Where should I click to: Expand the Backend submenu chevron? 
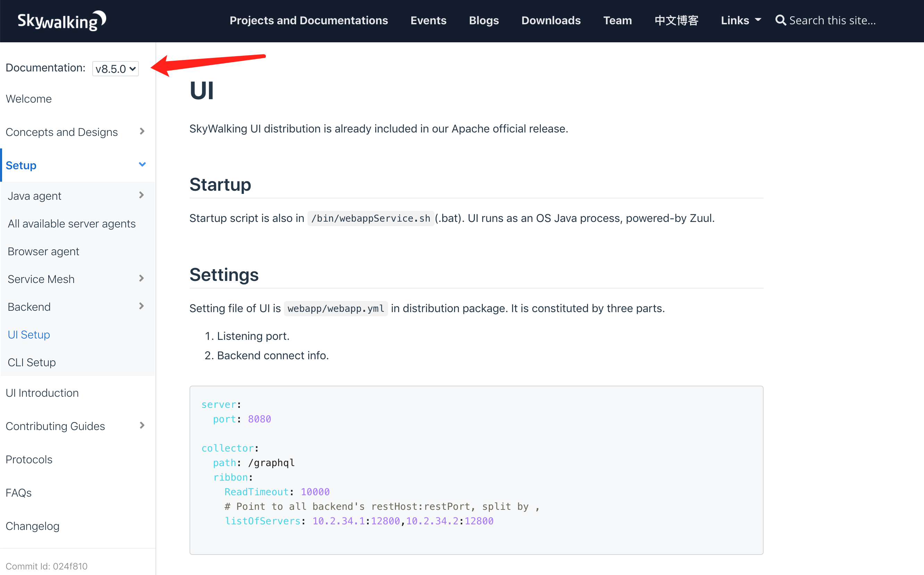click(141, 307)
